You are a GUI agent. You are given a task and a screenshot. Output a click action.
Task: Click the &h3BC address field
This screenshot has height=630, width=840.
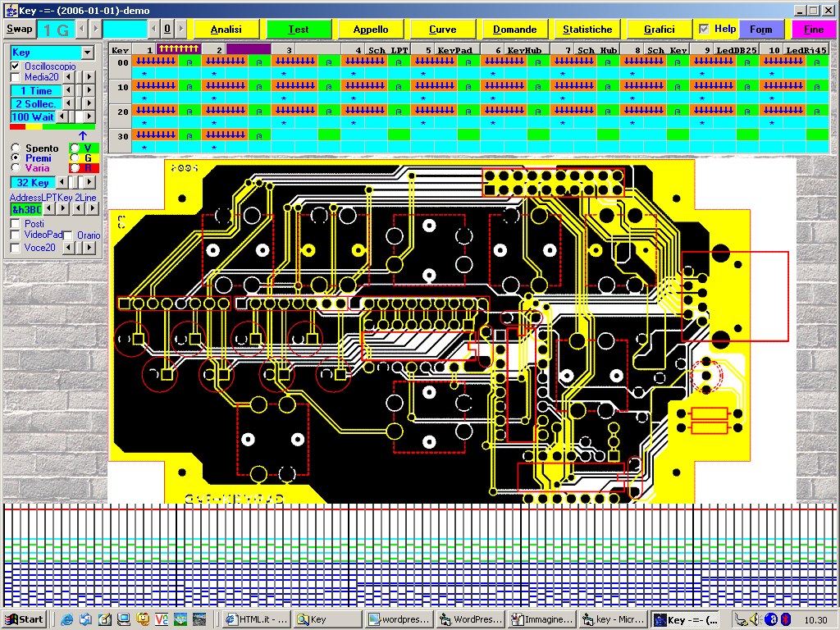[25, 210]
